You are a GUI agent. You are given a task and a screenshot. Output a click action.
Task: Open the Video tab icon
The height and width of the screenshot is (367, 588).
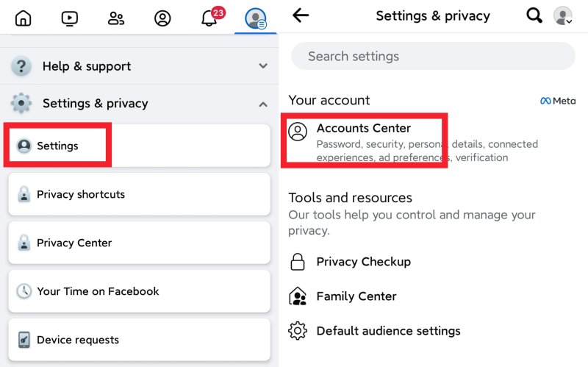pyautogui.click(x=69, y=18)
